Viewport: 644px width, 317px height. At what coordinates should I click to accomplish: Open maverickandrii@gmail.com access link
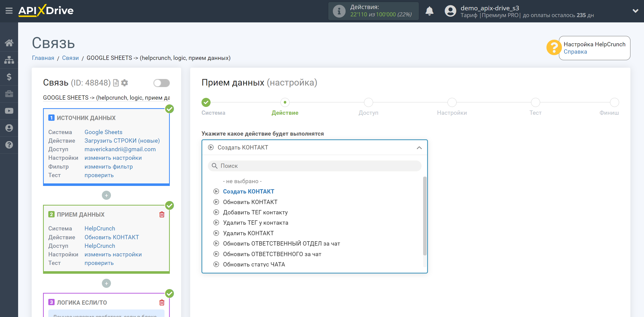pos(120,149)
